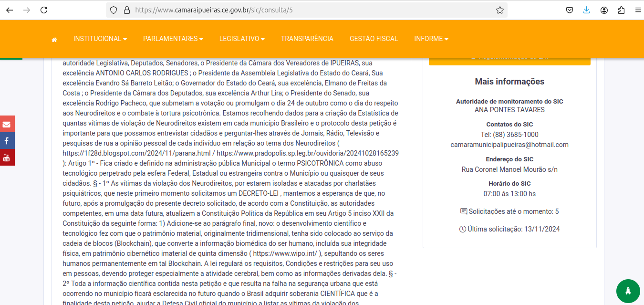
Task: Bookmark this page with the star
Action: pyautogui.click(x=499, y=10)
